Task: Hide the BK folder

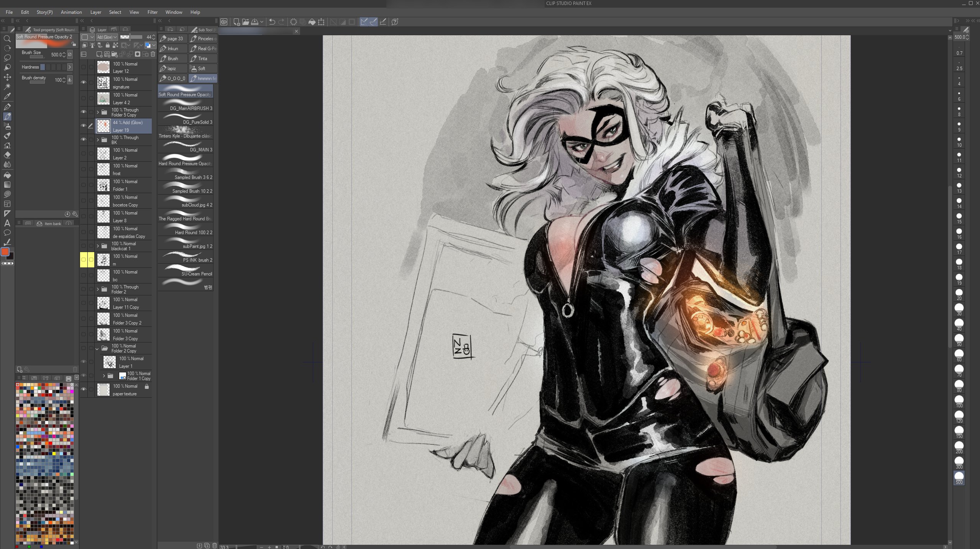Action: click(x=84, y=139)
